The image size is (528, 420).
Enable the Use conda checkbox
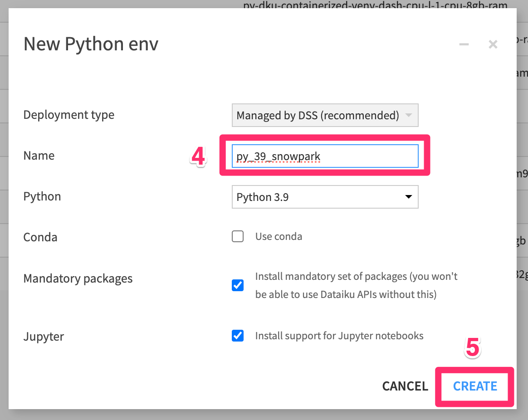coord(238,236)
